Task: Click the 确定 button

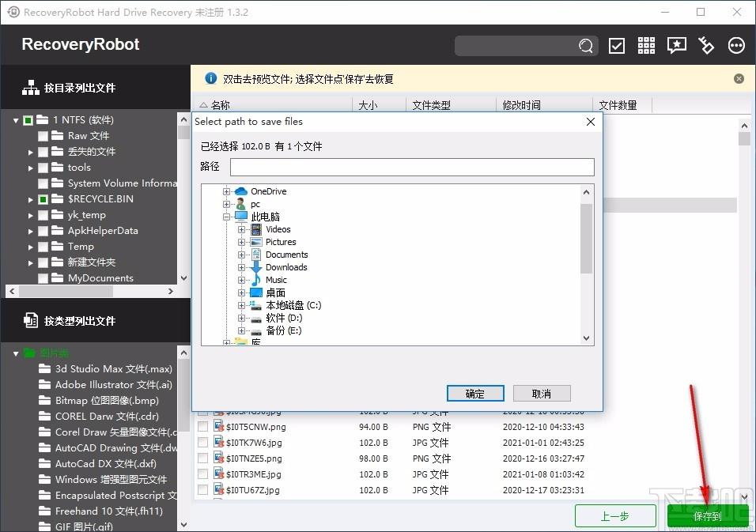Action: [x=475, y=393]
